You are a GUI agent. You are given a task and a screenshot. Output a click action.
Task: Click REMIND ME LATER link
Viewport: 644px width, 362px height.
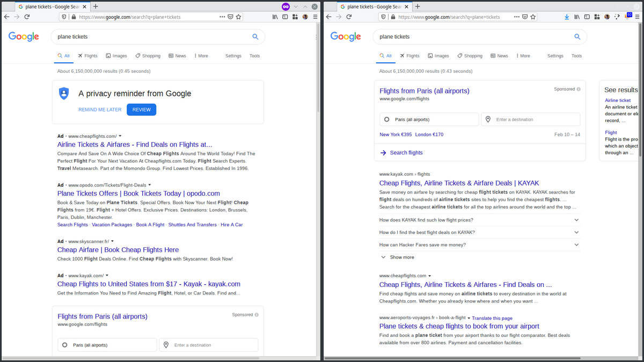click(x=100, y=109)
